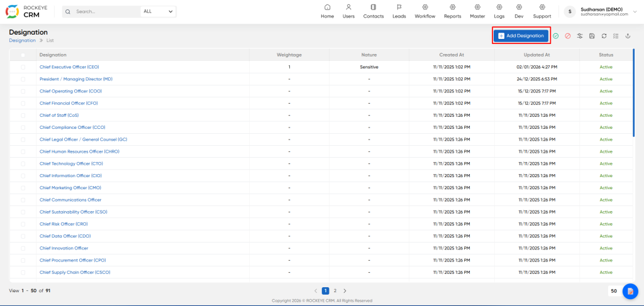Click the search magnifier icon
644x306 pixels.
point(68,11)
